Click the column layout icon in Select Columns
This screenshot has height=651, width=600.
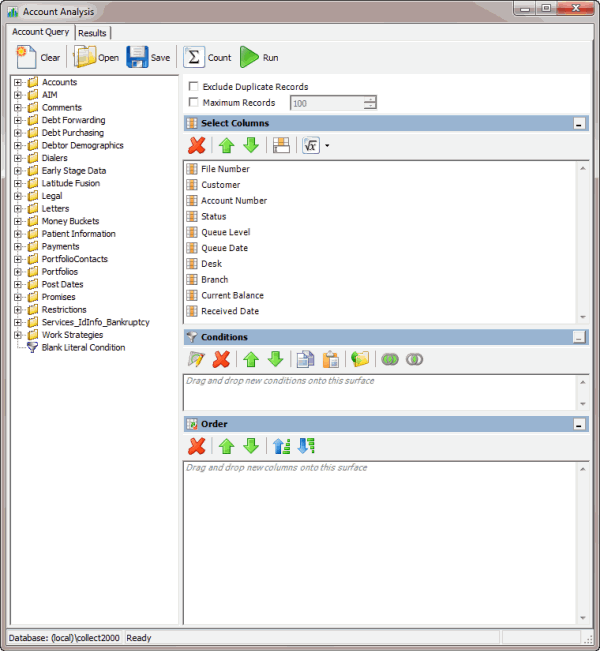click(281, 146)
